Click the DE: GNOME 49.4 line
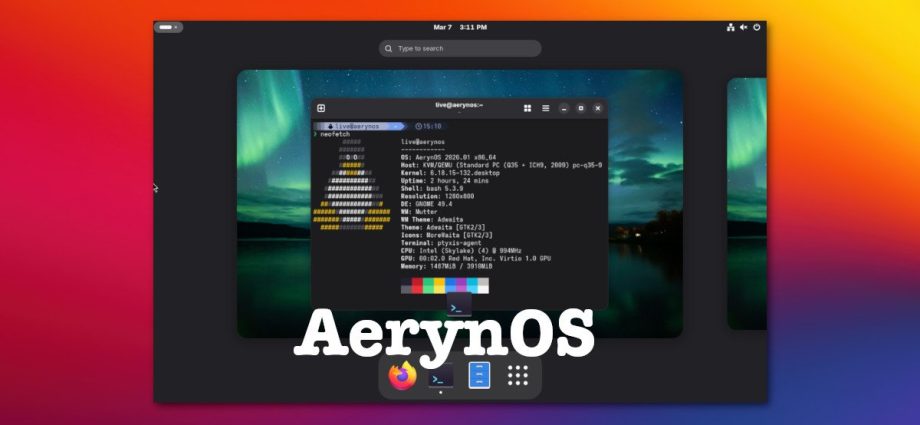The image size is (920, 425). [427, 204]
